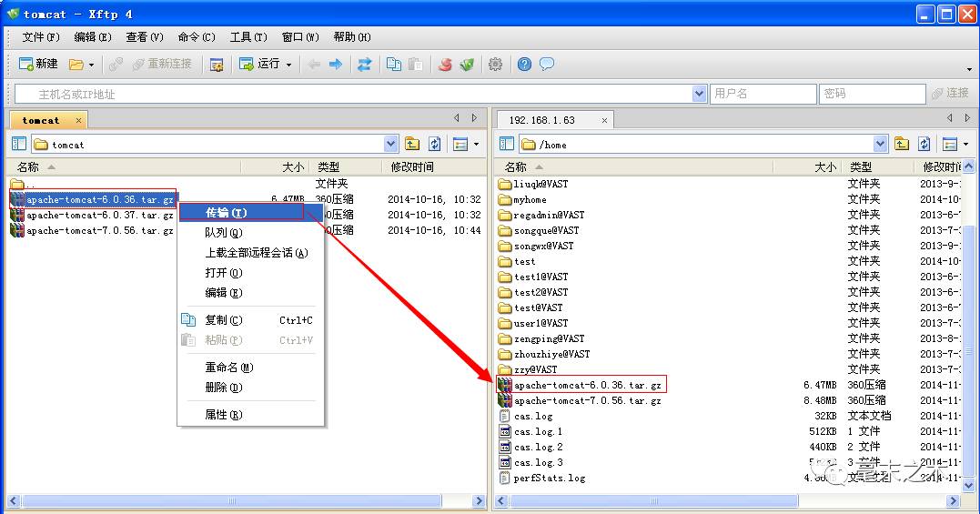Choose 传输(T) in the context menu
Image resolution: width=980 pixels, height=514 pixels.
(x=250, y=212)
